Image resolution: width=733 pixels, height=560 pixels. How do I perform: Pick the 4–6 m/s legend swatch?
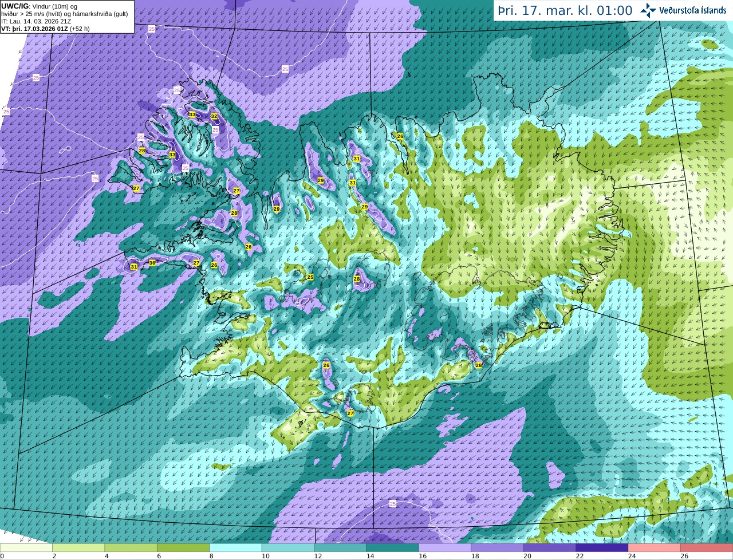(x=131, y=547)
